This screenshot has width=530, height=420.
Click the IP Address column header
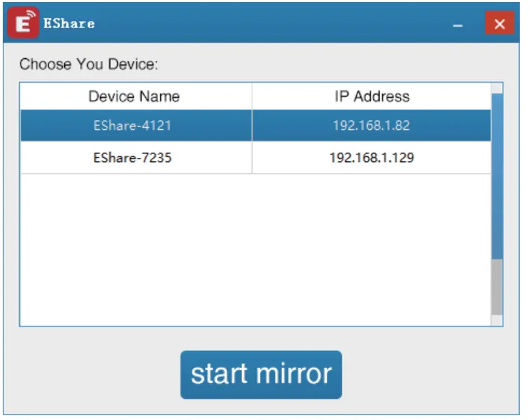tap(371, 96)
